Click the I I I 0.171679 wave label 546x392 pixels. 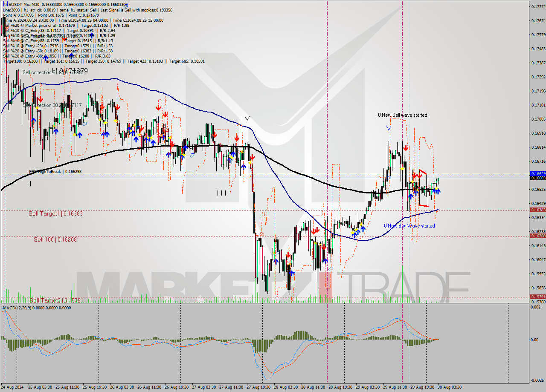point(68,71)
